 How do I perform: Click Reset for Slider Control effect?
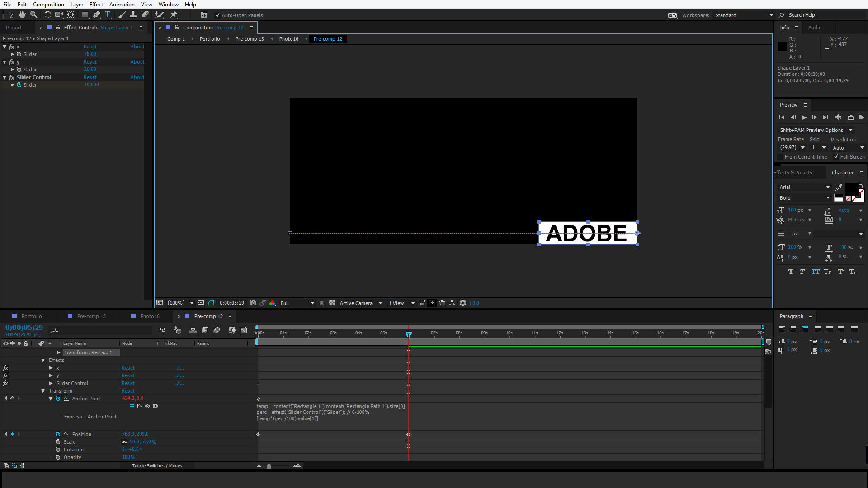click(x=90, y=77)
